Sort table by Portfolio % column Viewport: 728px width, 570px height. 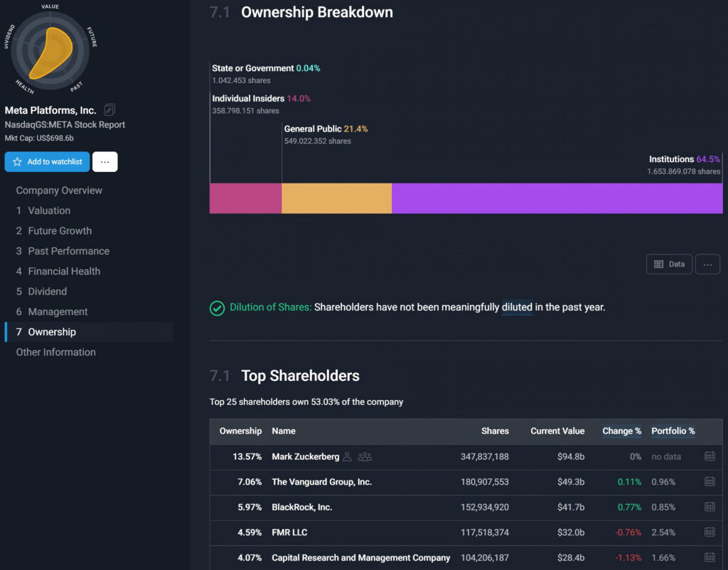coord(673,431)
